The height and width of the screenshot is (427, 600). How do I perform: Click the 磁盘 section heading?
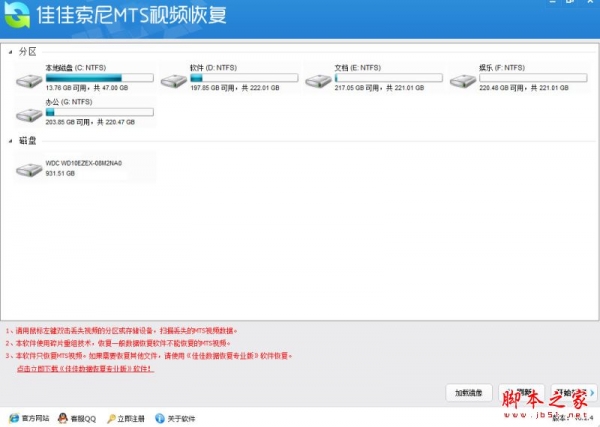(28, 141)
